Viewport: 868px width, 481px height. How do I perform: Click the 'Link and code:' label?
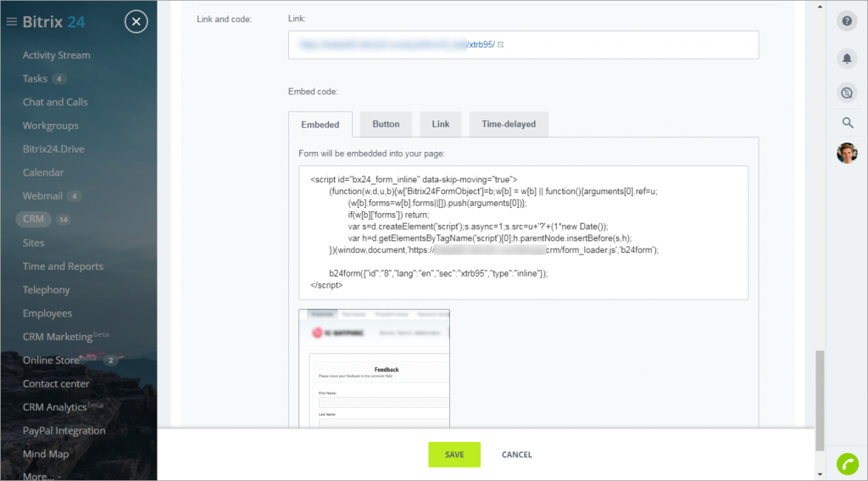coord(224,19)
